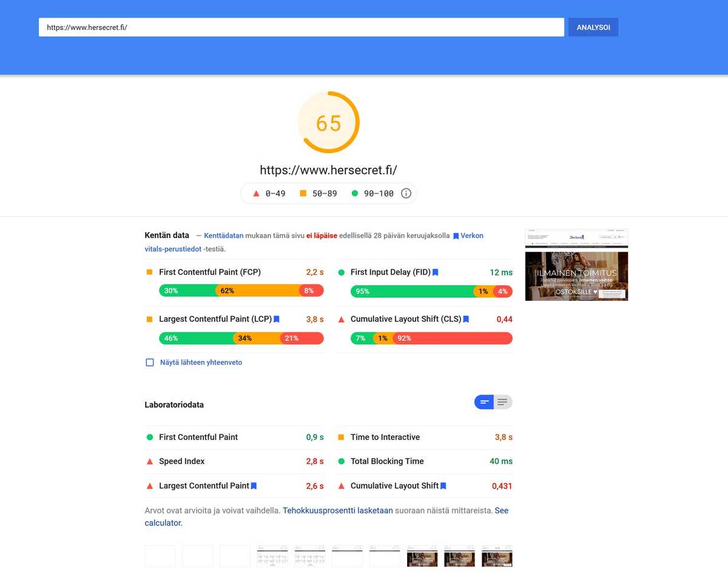Select the bookmark icon next to field LCP
This screenshot has width=728, height=583.
(x=277, y=319)
